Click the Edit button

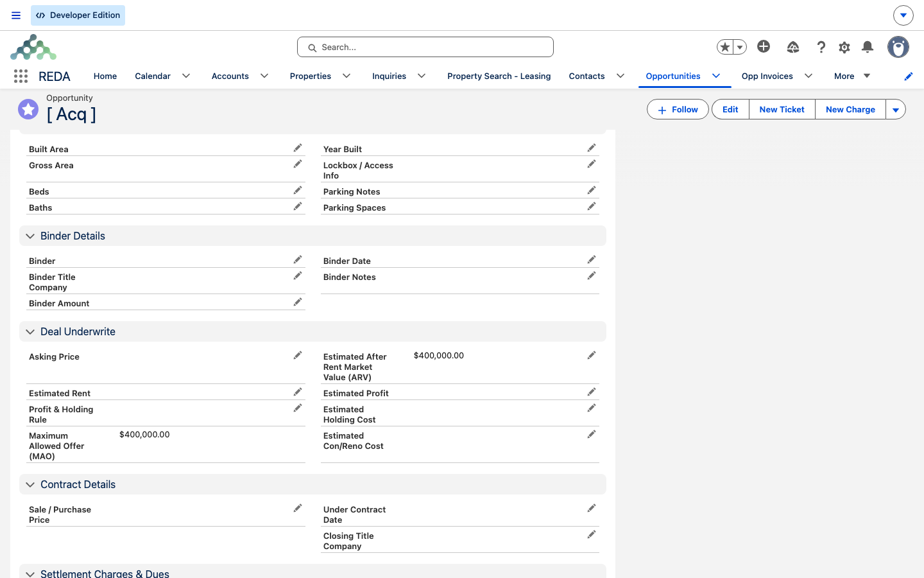(730, 110)
